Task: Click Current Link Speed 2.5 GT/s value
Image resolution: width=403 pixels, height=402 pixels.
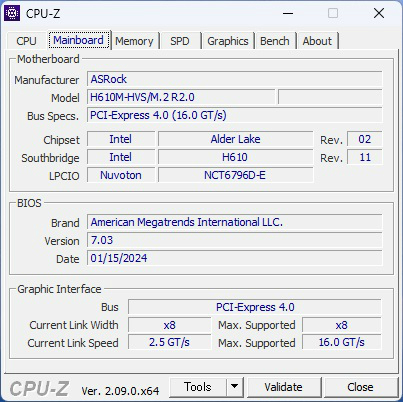Action: pyautogui.click(x=169, y=342)
